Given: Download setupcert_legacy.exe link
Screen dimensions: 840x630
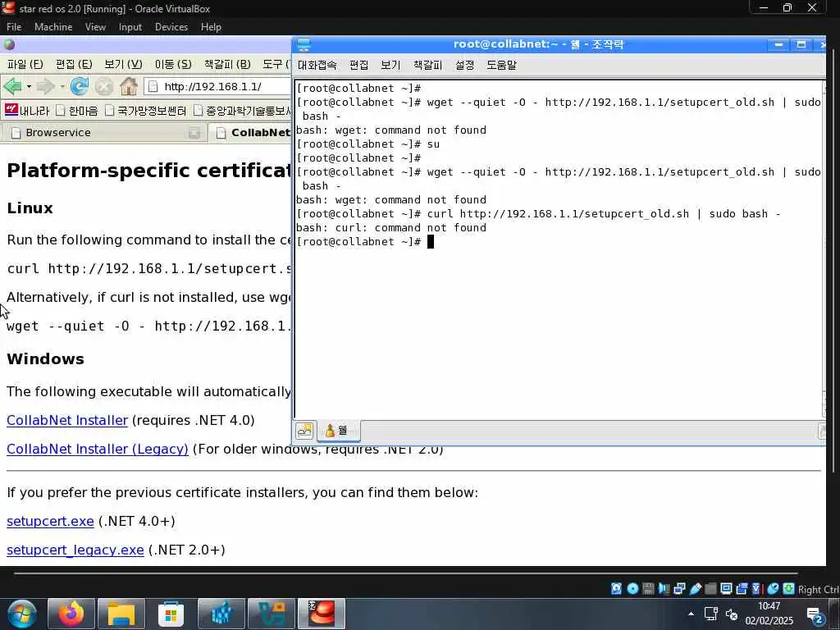Looking at the screenshot, I should pos(75,550).
